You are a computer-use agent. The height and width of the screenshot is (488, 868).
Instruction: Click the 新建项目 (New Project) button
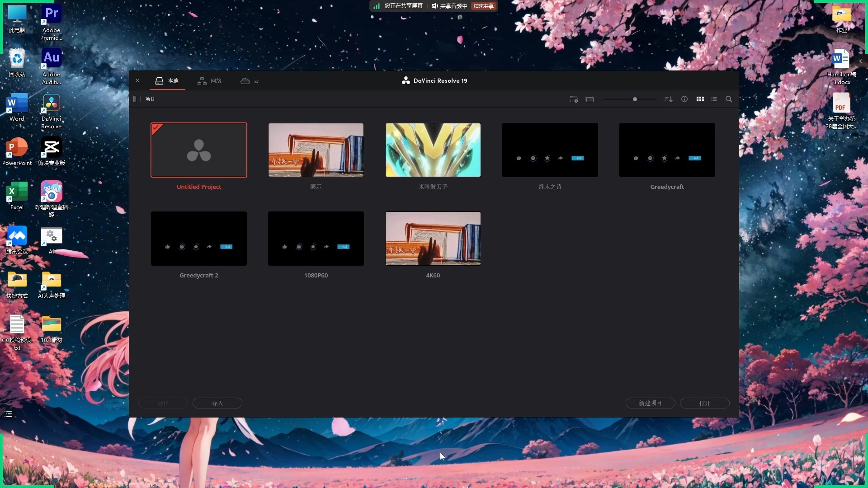click(650, 403)
